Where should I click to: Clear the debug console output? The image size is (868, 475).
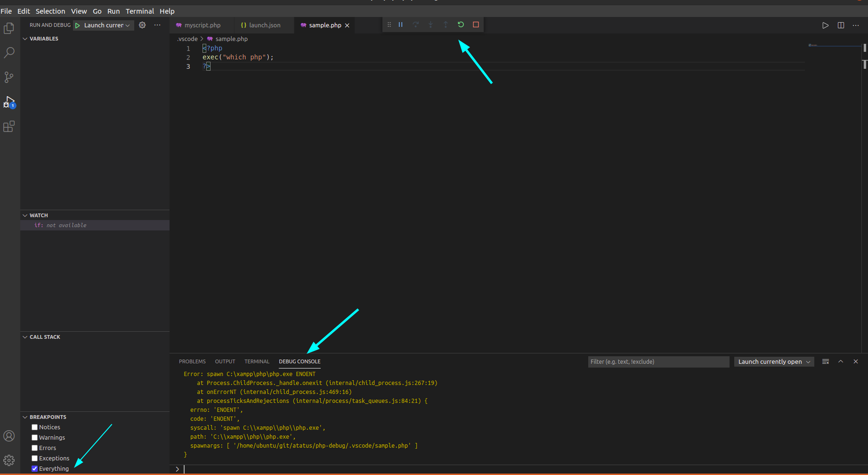pos(826,361)
